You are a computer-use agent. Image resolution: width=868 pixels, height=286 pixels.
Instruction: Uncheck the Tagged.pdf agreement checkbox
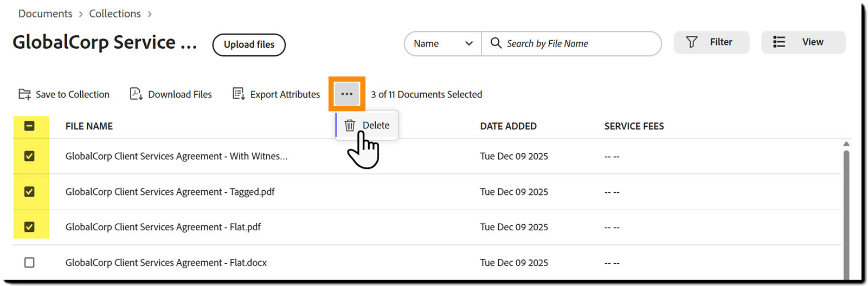[x=29, y=192]
